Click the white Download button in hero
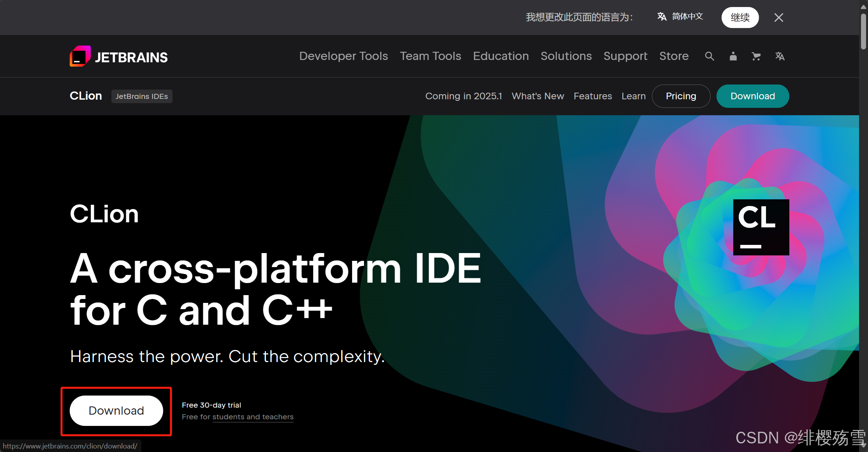The height and width of the screenshot is (452, 868). pos(116,411)
